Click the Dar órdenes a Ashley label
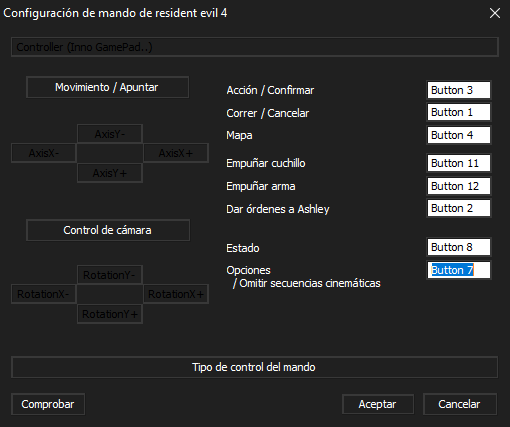Viewport: 510px width, 427px height. coord(278,209)
